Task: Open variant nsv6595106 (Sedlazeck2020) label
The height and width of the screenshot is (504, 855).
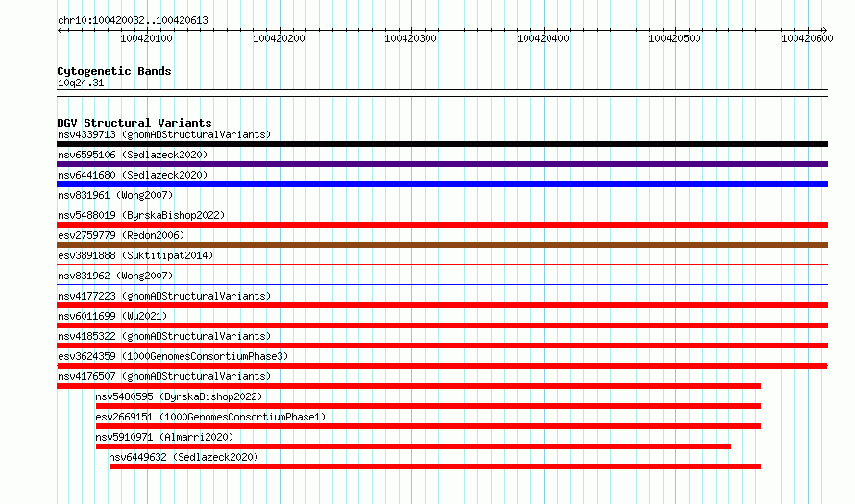Action: 133,155
